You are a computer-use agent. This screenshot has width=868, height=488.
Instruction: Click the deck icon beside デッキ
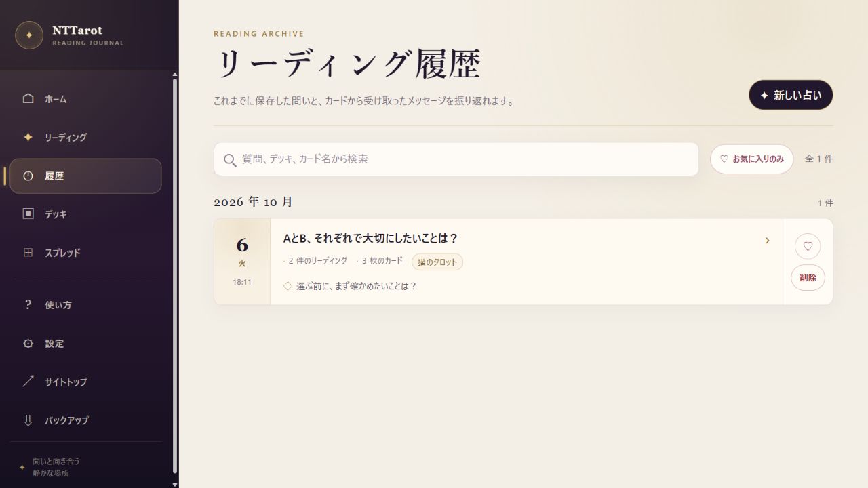click(x=28, y=214)
